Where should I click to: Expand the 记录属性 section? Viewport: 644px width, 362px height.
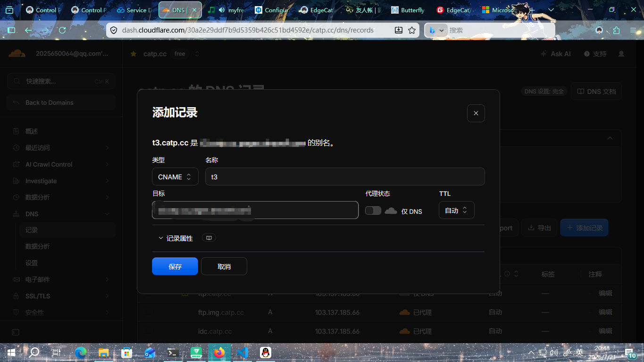point(175,238)
